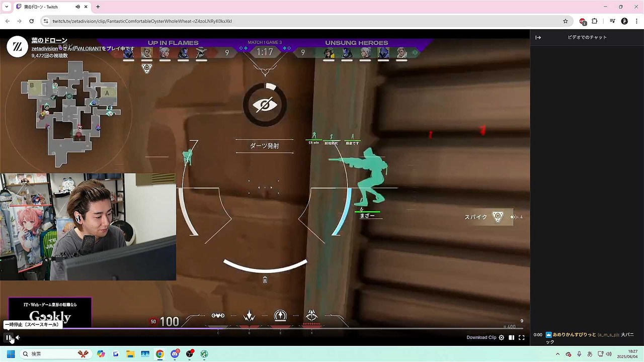Open the zetadivision channel link
The image size is (644, 362).
pyautogui.click(x=44, y=49)
